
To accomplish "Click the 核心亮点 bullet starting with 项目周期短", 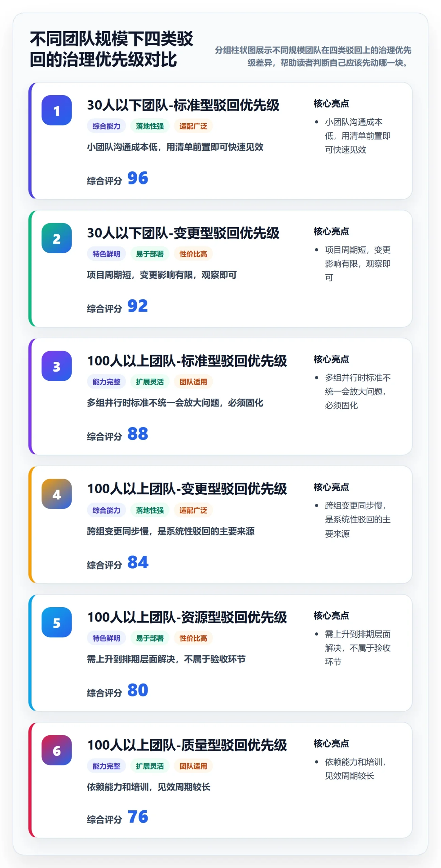I will [x=358, y=263].
